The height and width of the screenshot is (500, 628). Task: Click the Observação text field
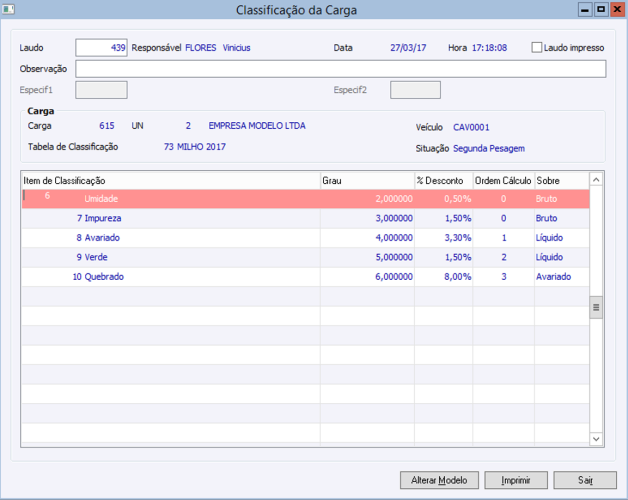(x=340, y=69)
